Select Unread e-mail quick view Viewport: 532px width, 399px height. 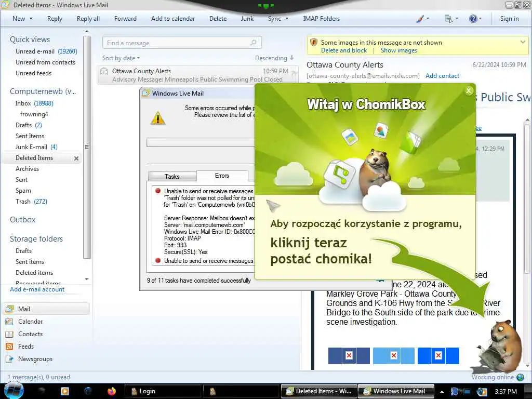point(46,51)
